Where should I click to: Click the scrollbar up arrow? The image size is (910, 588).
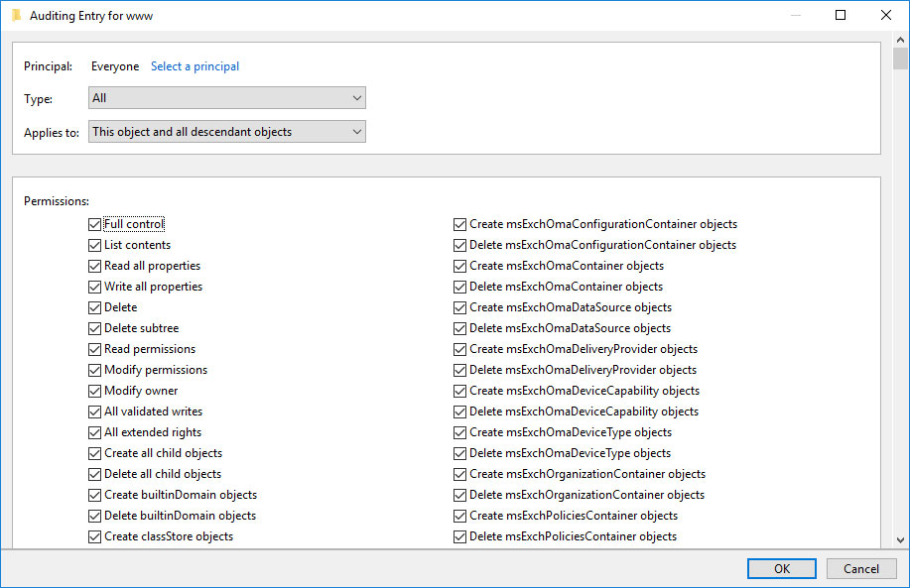tap(900, 40)
